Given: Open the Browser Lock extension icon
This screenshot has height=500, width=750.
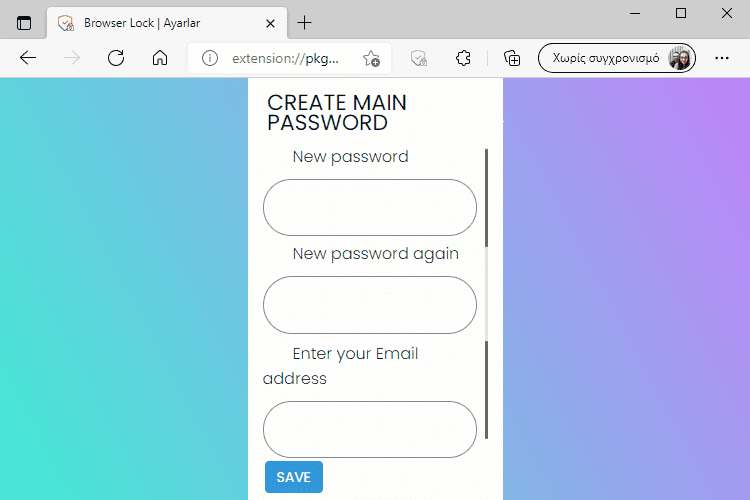Looking at the screenshot, I should pos(419,58).
